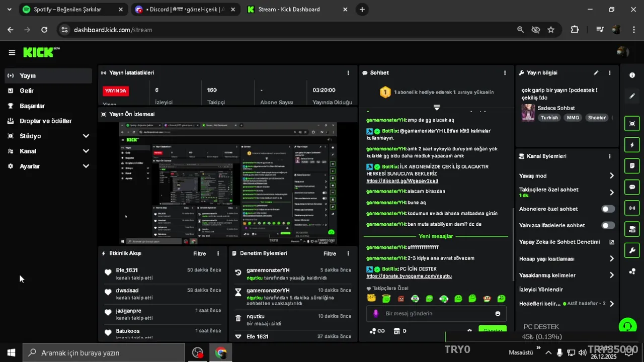Click the shop icon below the chat input
644x362 pixels.
pos(396,331)
